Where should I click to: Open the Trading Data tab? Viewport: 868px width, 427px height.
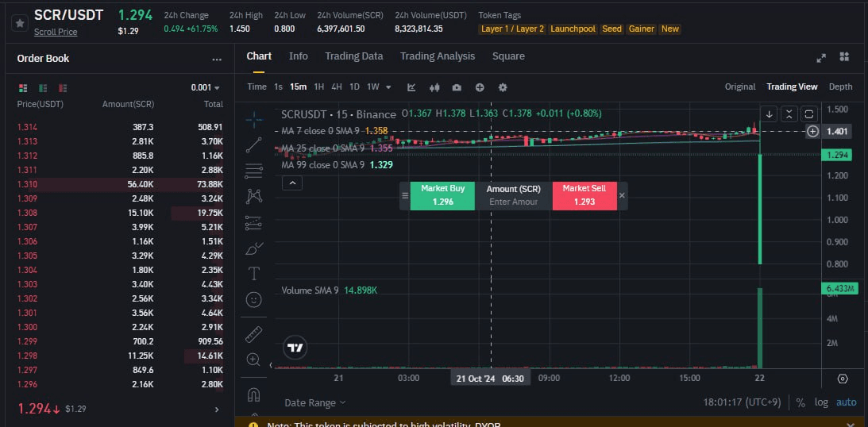click(x=353, y=56)
